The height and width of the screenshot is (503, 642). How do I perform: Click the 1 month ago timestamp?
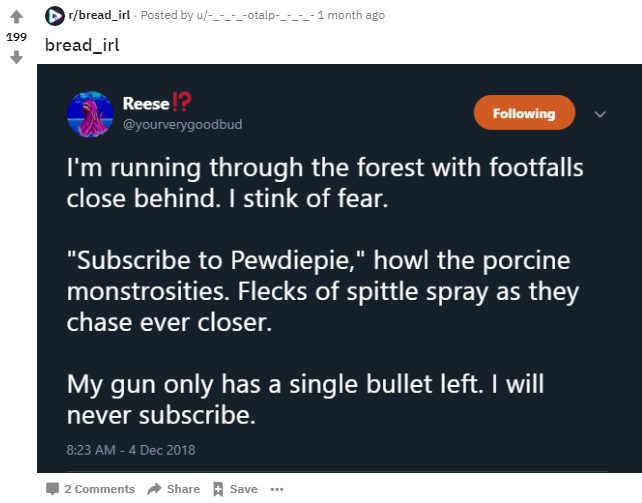pyautogui.click(x=351, y=15)
